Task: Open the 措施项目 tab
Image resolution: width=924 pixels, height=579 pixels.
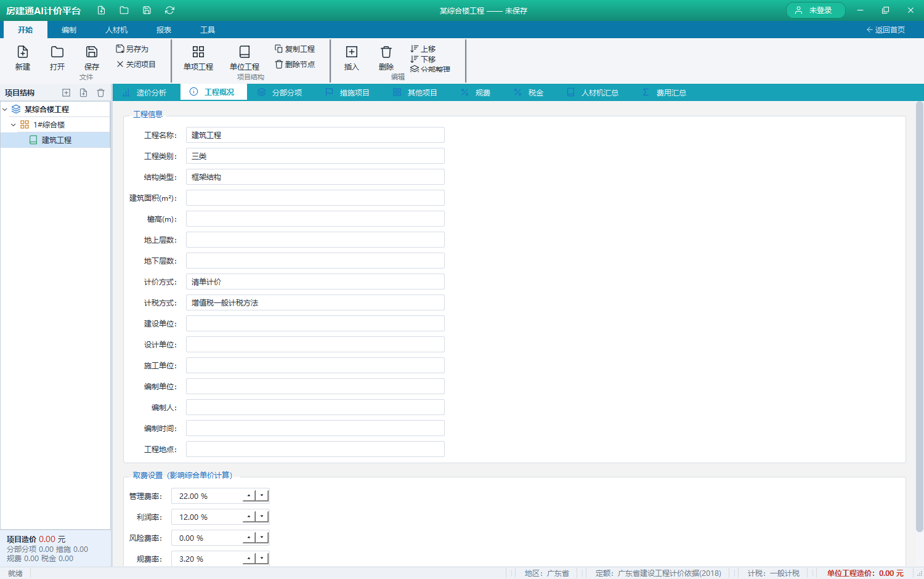Action: coord(348,92)
